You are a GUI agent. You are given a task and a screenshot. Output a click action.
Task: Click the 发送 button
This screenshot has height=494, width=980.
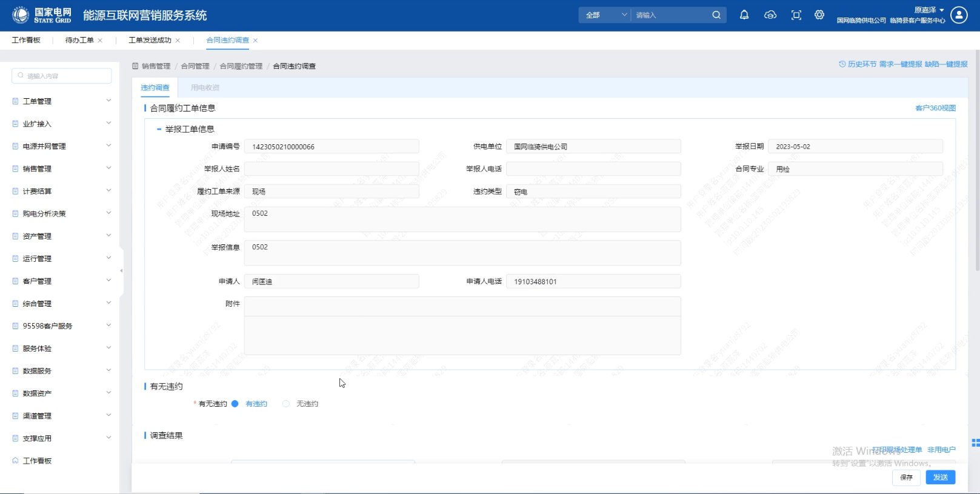click(x=940, y=478)
